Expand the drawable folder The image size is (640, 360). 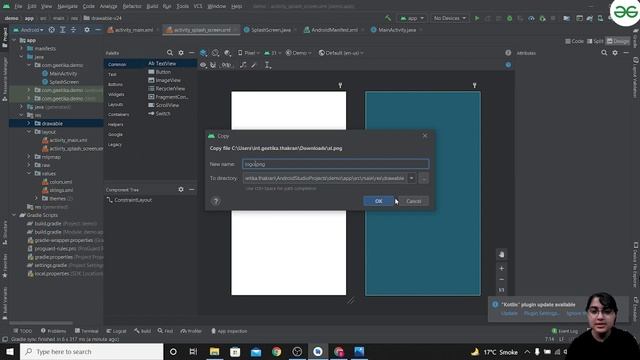pyautogui.click(x=29, y=123)
